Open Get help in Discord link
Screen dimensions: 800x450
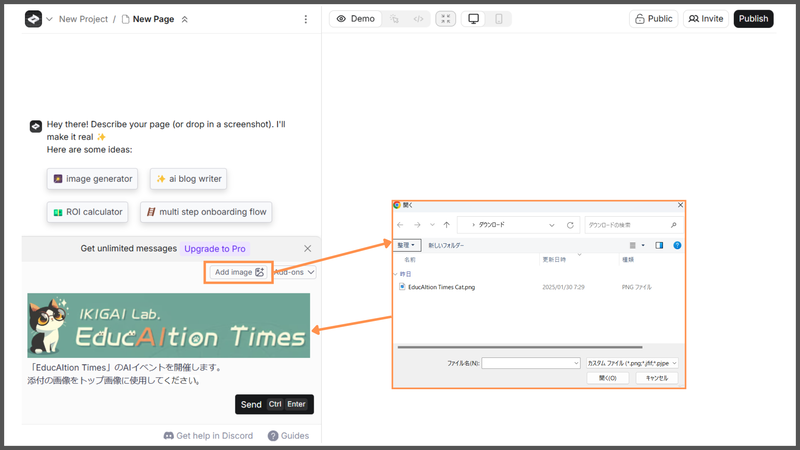click(208, 436)
